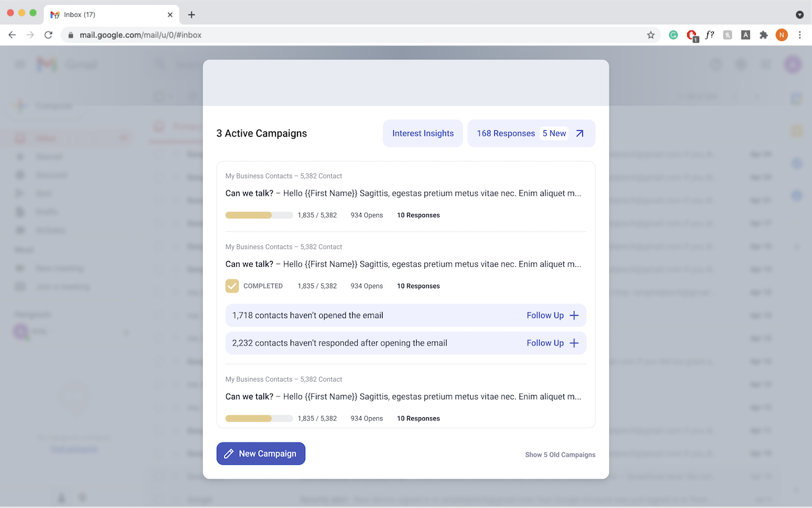812x508 pixels.
Task: Open the Grammarly extension icon
Action: point(673,35)
